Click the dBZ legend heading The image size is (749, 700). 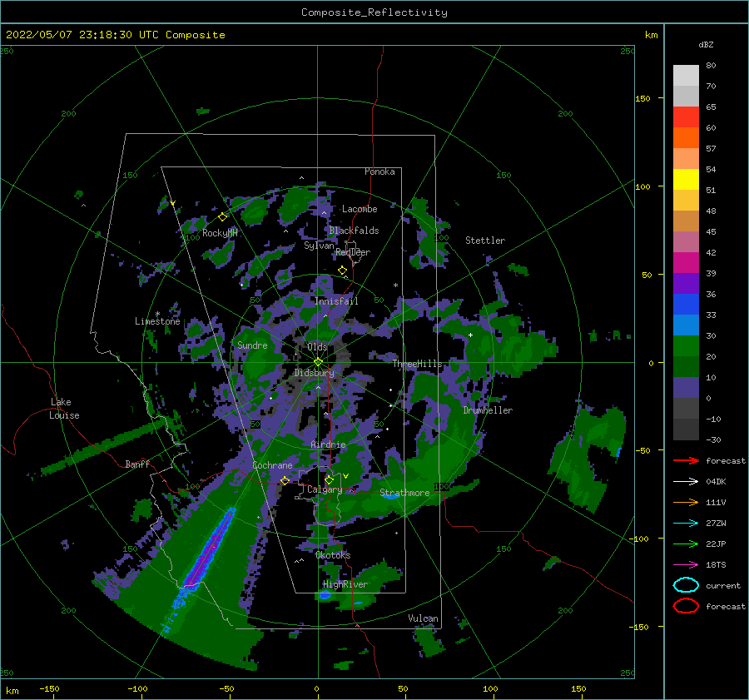pos(706,44)
